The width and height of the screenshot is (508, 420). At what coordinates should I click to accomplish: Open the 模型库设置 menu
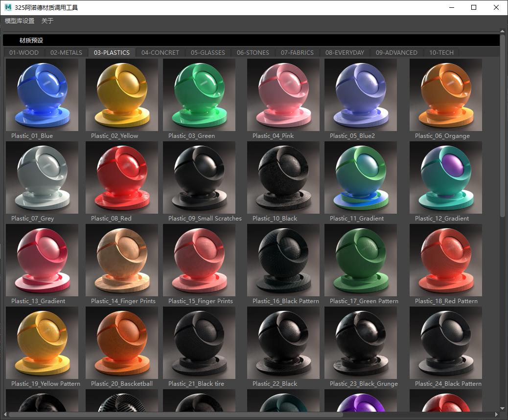click(x=20, y=21)
